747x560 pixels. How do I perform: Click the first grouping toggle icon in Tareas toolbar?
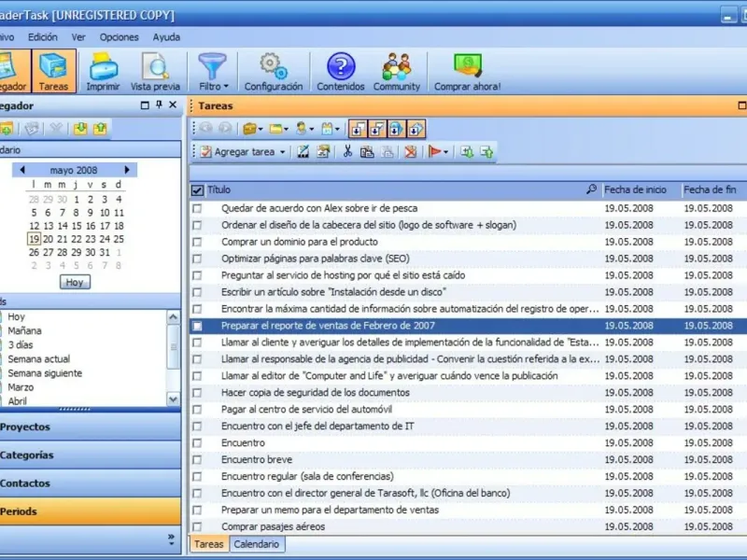(x=358, y=129)
